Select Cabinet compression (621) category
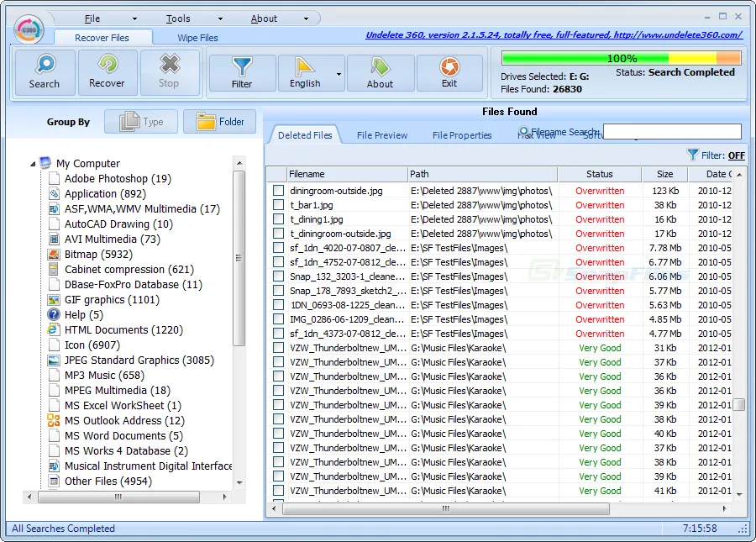The width and height of the screenshot is (756, 542). pos(129,270)
